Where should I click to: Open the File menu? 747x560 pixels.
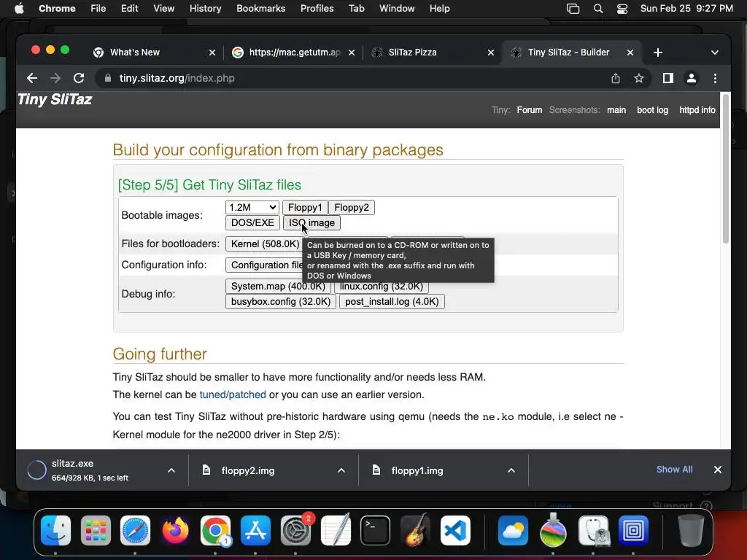[x=98, y=9]
